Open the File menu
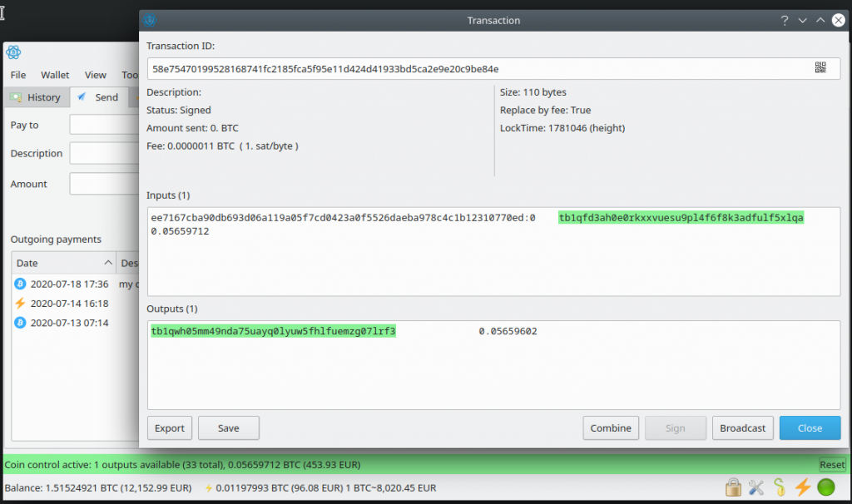Screen dimensions: 852x504 click(18, 75)
